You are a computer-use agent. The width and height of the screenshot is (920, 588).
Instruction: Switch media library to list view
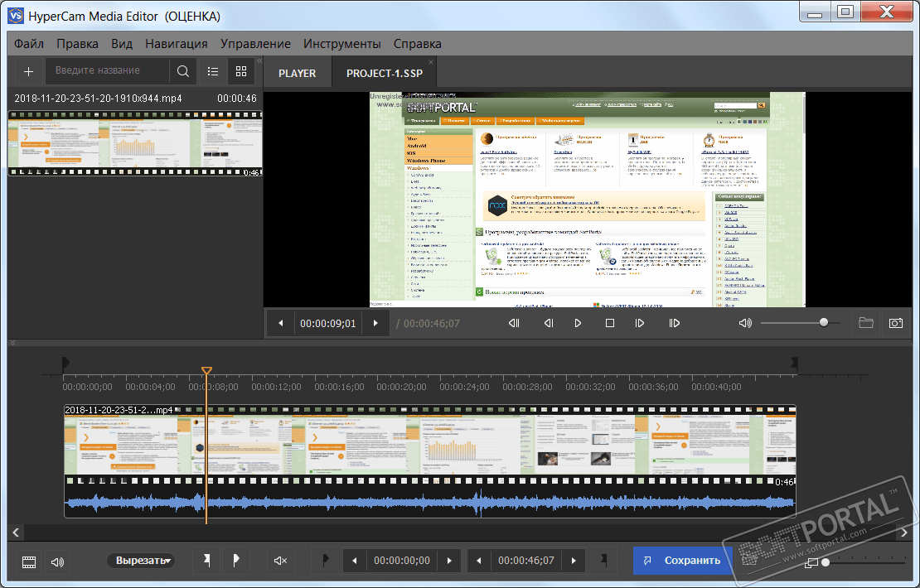213,71
